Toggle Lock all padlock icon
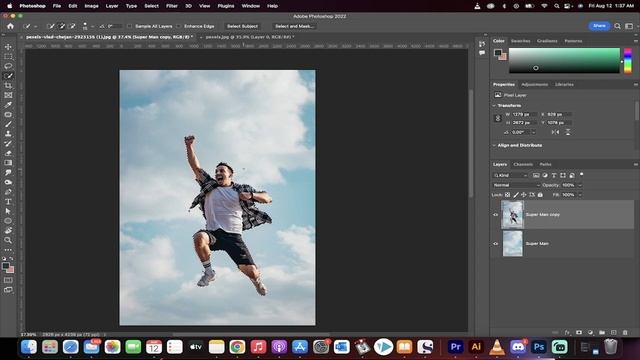 pos(540,195)
